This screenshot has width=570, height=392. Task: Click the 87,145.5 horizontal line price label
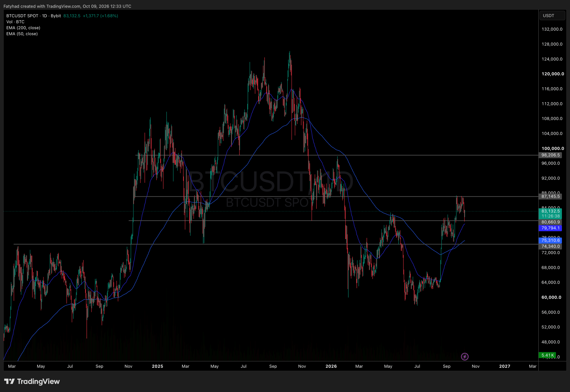tap(551, 196)
